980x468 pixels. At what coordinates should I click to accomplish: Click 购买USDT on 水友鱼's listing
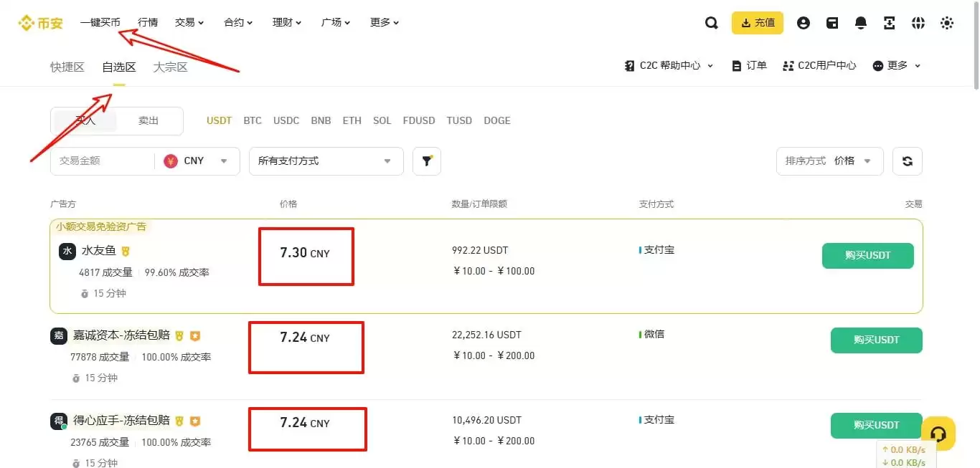coord(868,255)
